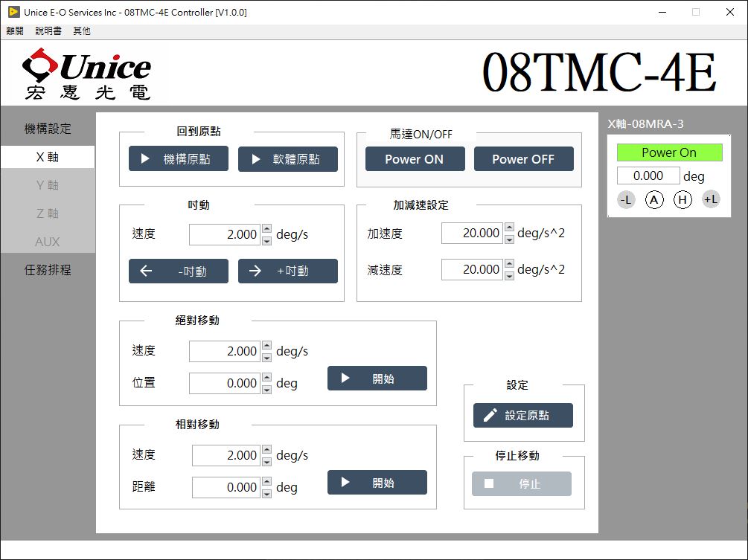Decrease 減速度 with down arrow

pos(510,275)
